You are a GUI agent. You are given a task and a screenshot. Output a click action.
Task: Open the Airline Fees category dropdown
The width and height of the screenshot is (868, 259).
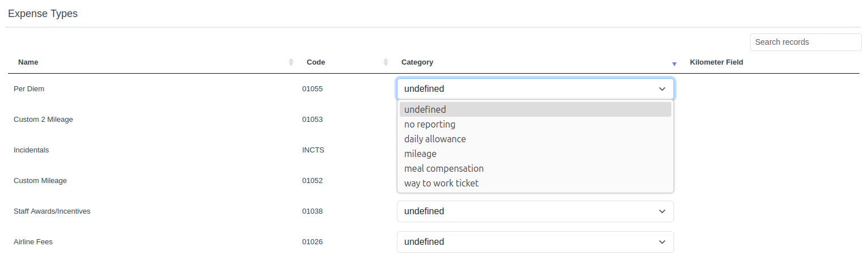tap(535, 242)
